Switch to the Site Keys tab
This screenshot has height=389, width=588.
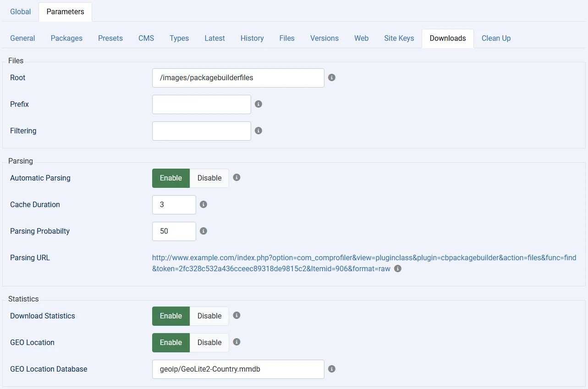pos(399,38)
